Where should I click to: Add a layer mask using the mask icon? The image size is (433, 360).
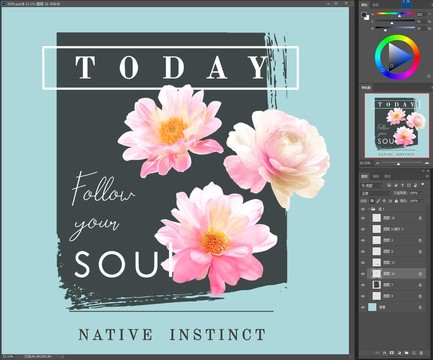click(392, 353)
